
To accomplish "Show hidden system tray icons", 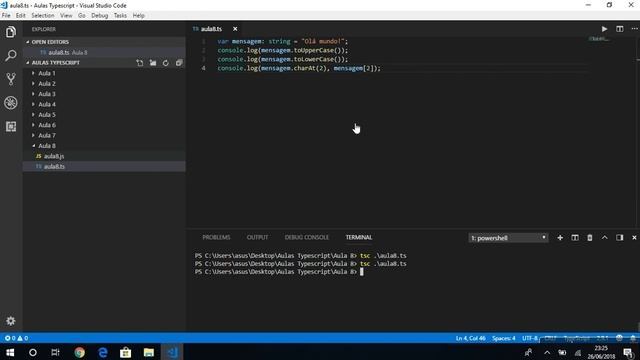I will (x=547, y=352).
